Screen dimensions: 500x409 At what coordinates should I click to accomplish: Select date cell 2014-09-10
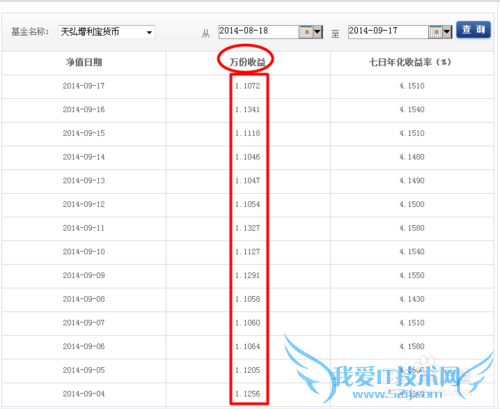coord(84,252)
